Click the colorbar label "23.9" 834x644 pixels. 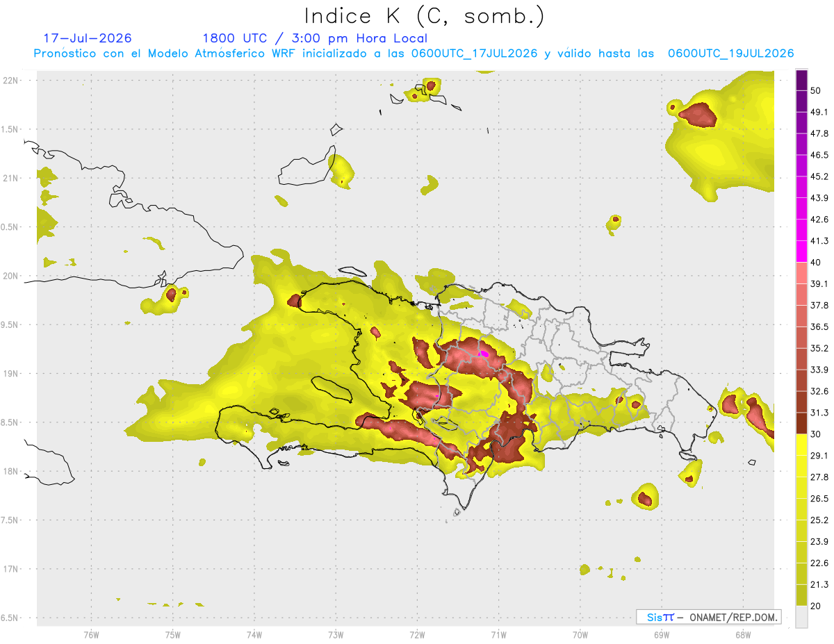click(819, 542)
